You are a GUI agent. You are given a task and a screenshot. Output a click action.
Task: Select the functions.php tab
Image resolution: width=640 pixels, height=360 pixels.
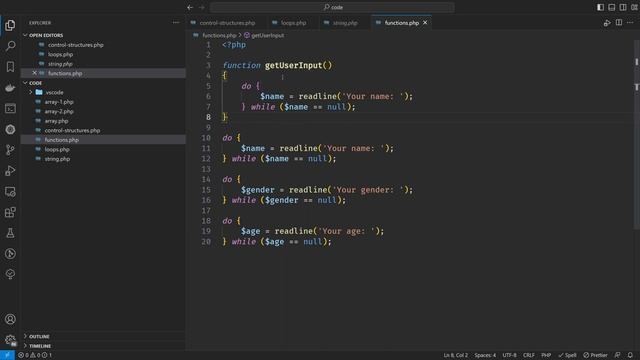402,23
